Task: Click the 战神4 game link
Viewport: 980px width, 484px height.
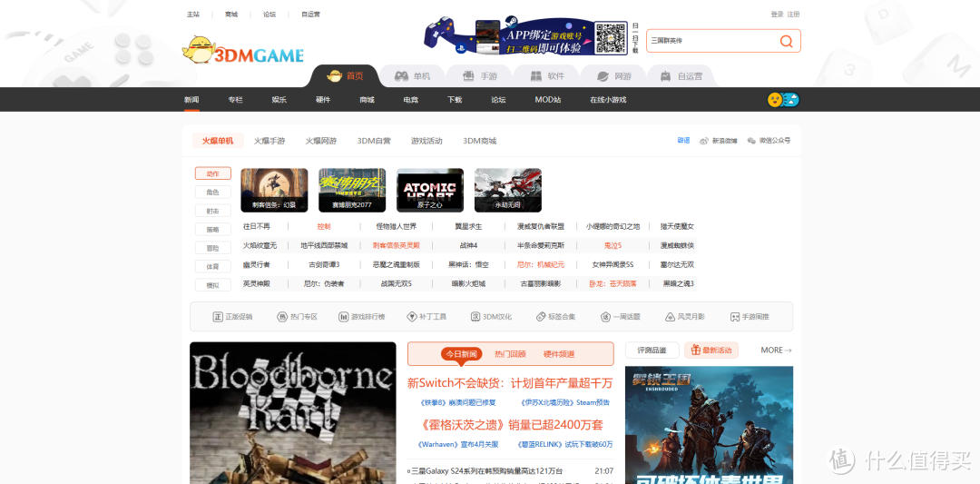Action: tap(468, 245)
